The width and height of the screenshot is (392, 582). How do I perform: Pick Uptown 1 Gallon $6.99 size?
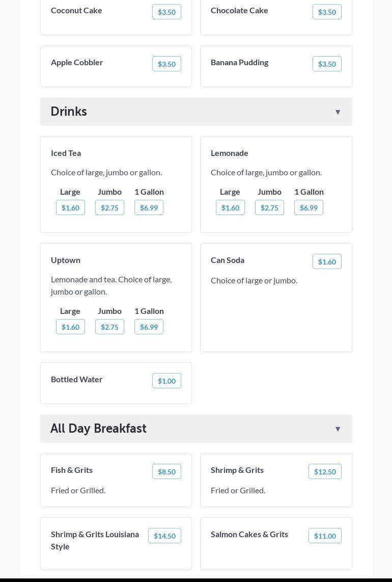pos(149,327)
